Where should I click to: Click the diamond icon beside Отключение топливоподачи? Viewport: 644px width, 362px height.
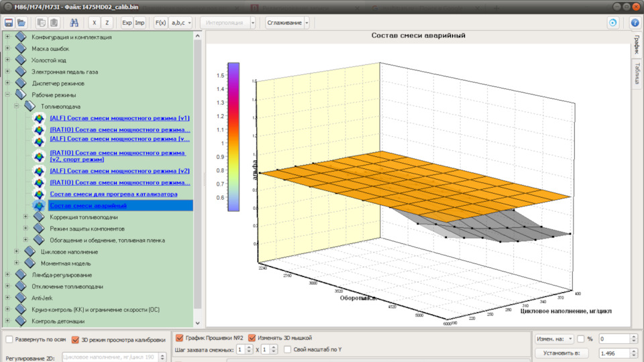coord(21,286)
